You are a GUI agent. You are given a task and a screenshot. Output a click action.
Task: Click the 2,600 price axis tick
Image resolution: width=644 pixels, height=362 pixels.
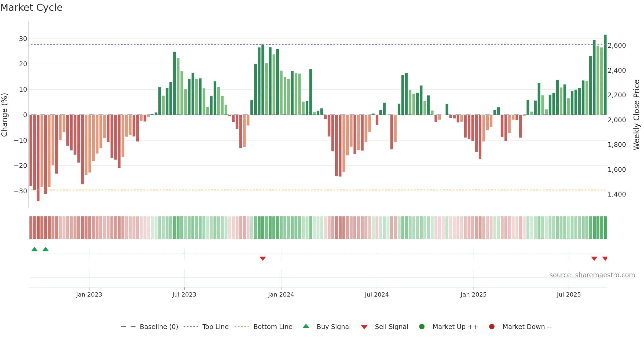tap(617, 46)
